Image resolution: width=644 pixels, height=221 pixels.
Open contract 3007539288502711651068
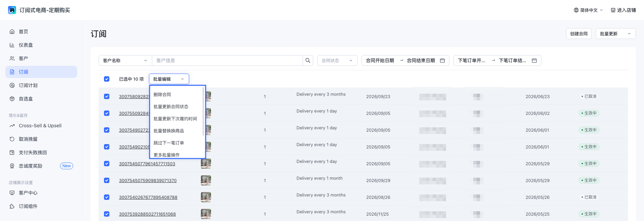click(x=147, y=214)
